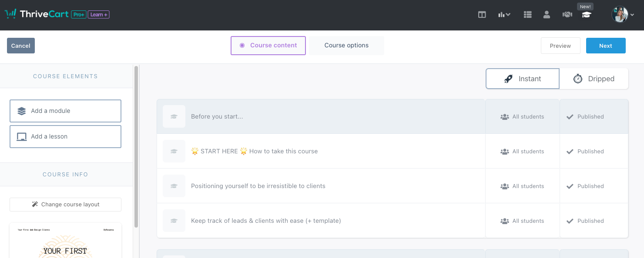
Task: Switch to the Course options tab
Action: tap(346, 45)
